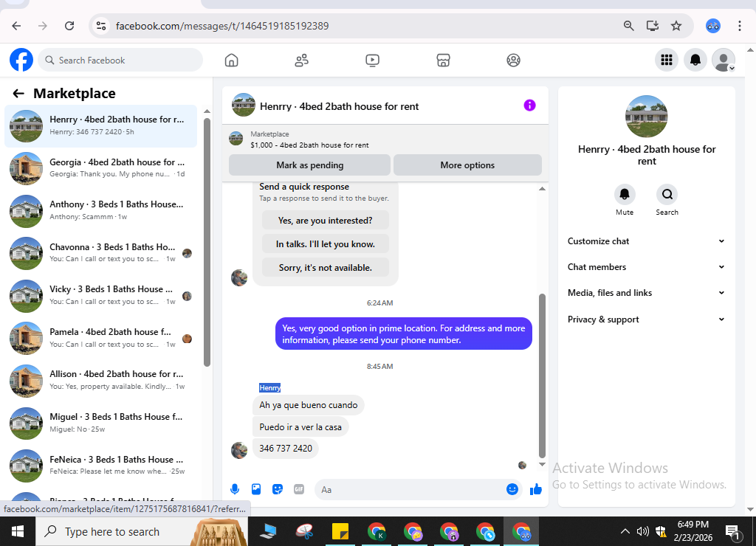The width and height of the screenshot is (756, 546).
Task: Open the Friends icon in top navigation
Action: click(302, 61)
